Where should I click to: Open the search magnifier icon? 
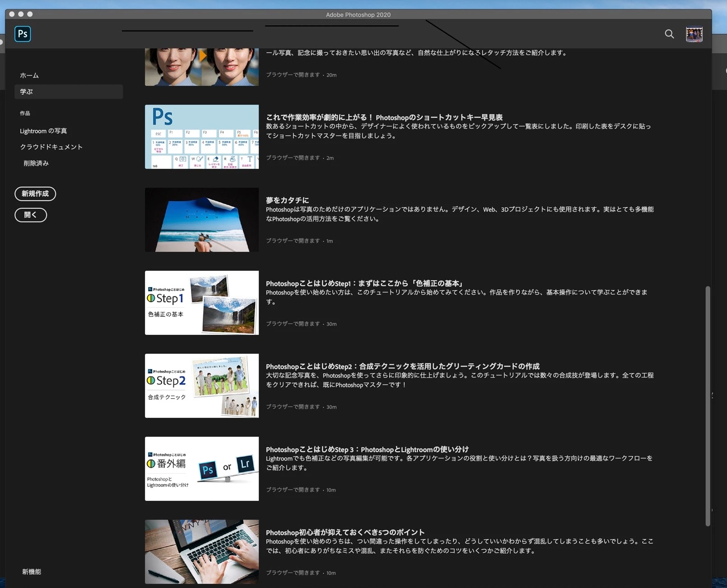pyautogui.click(x=669, y=34)
